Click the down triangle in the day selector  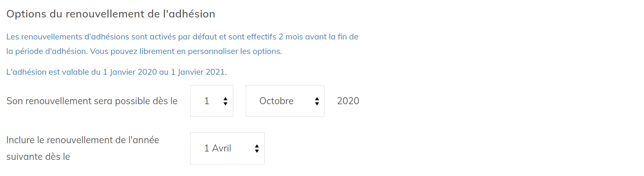click(x=225, y=103)
